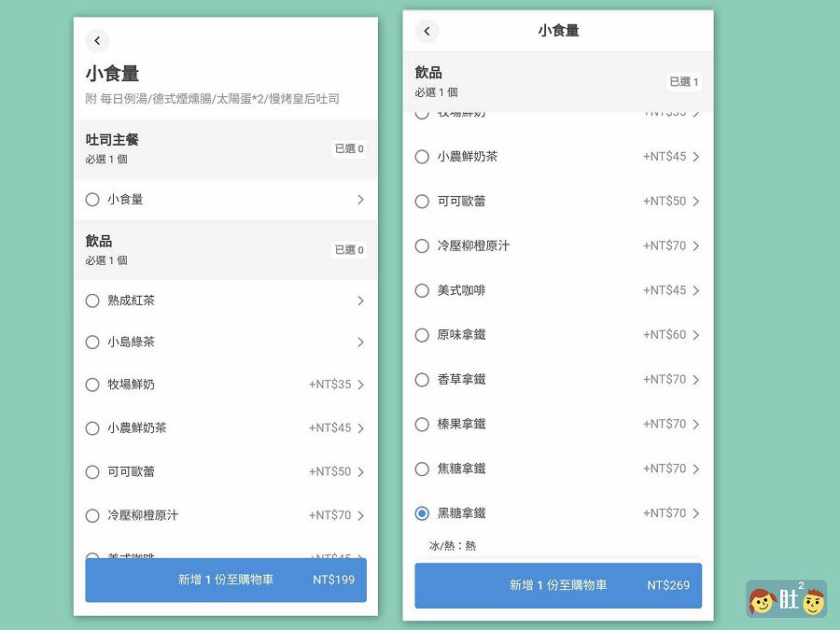
Task: Tap 已選 0 badge in left 飲品 header
Action: [349, 249]
